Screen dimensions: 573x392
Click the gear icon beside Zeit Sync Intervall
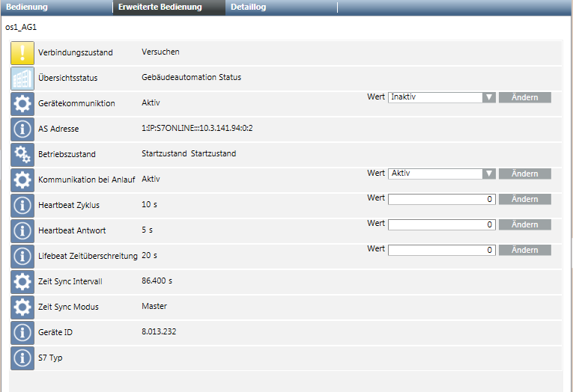click(x=22, y=281)
